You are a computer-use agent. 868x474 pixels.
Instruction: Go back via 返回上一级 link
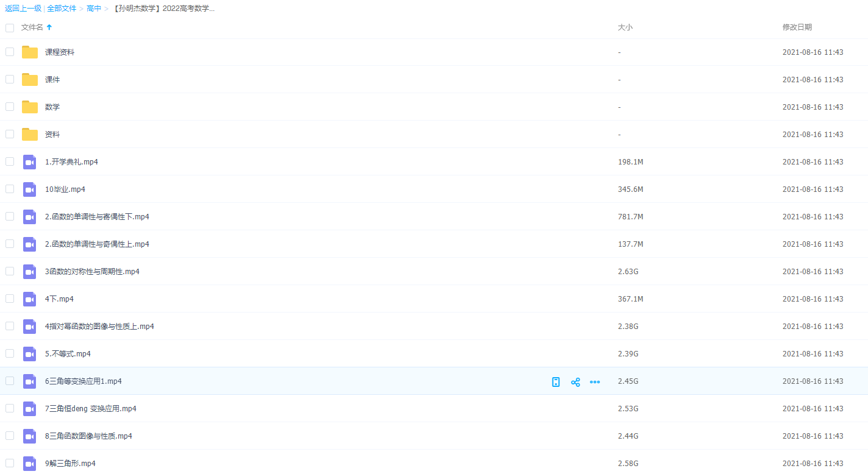click(23, 9)
